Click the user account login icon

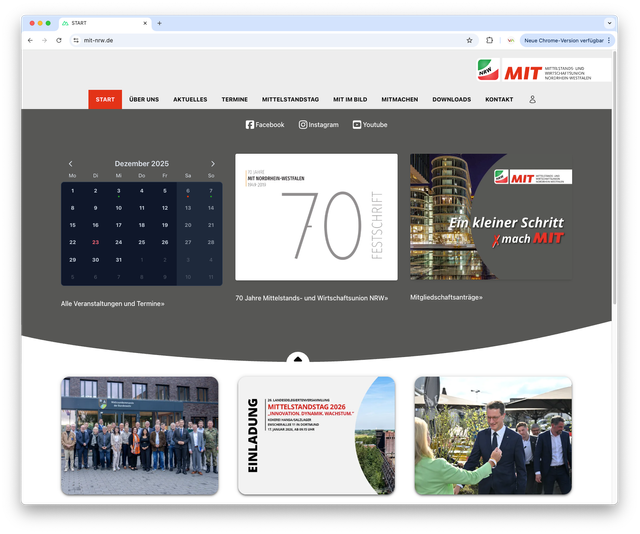[x=532, y=99]
